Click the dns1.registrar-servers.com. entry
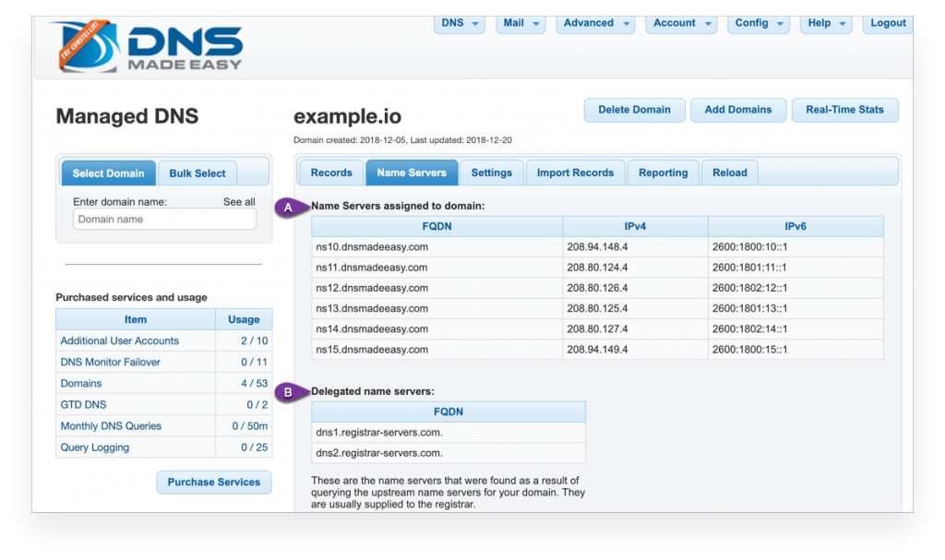The width and height of the screenshot is (945, 560). coord(449,432)
